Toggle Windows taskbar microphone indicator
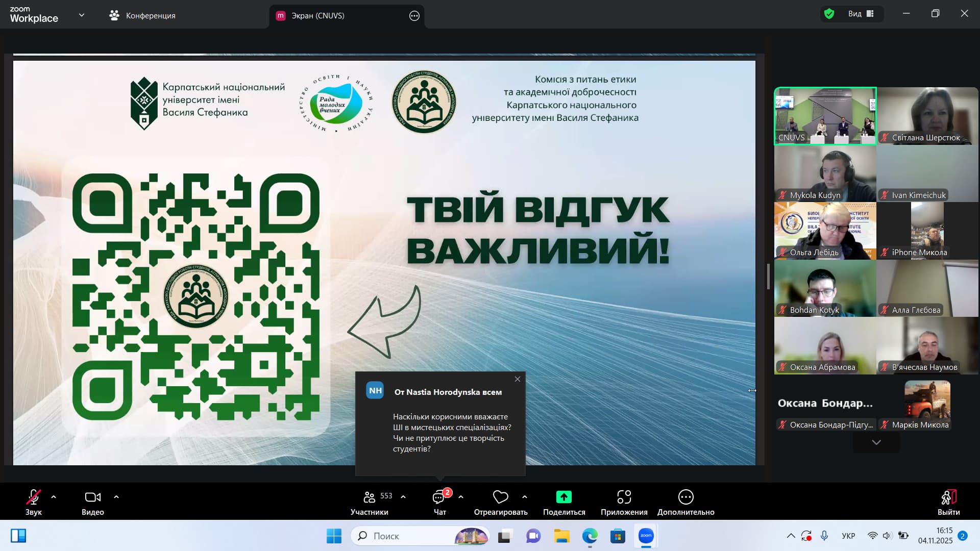Viewport: 980px width, 551px height. pos(824,536)
